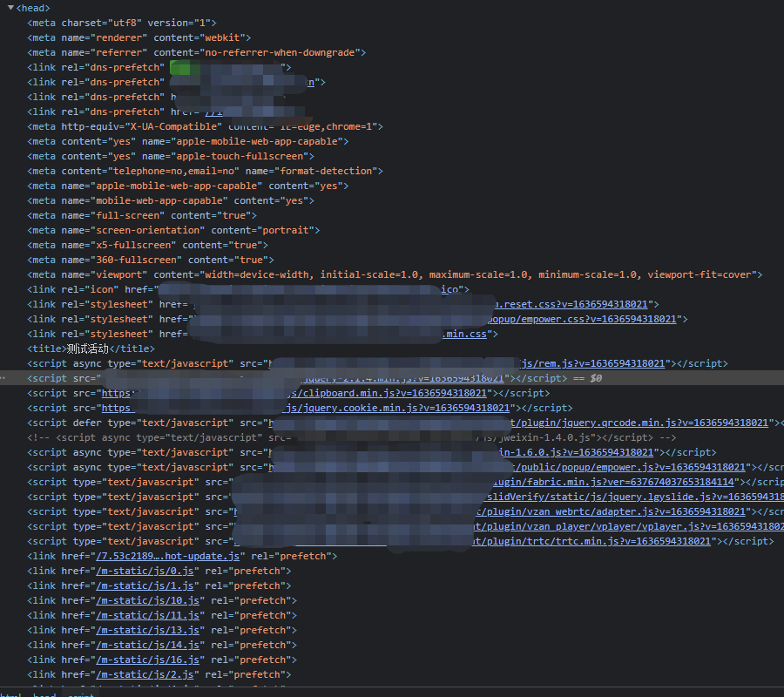Open the /m-static/js/11.js link
This screenshot has height=697, width=784.
click(147, 615)
